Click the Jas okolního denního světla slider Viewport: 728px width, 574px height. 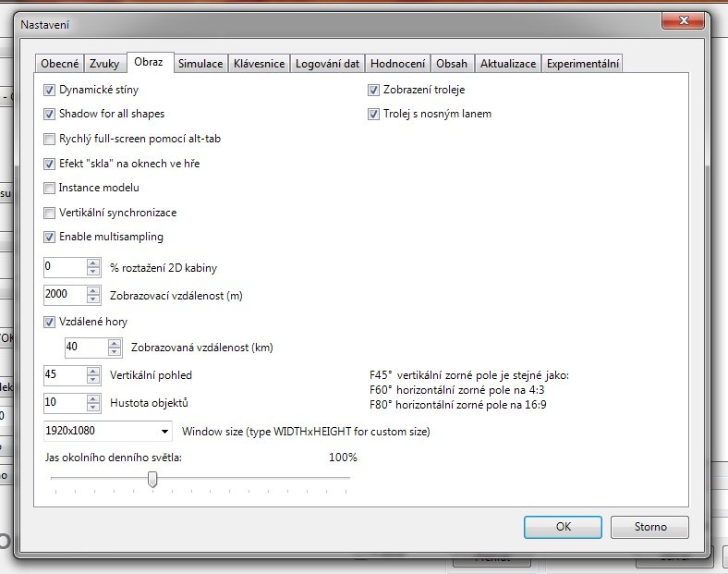point(152,479)
